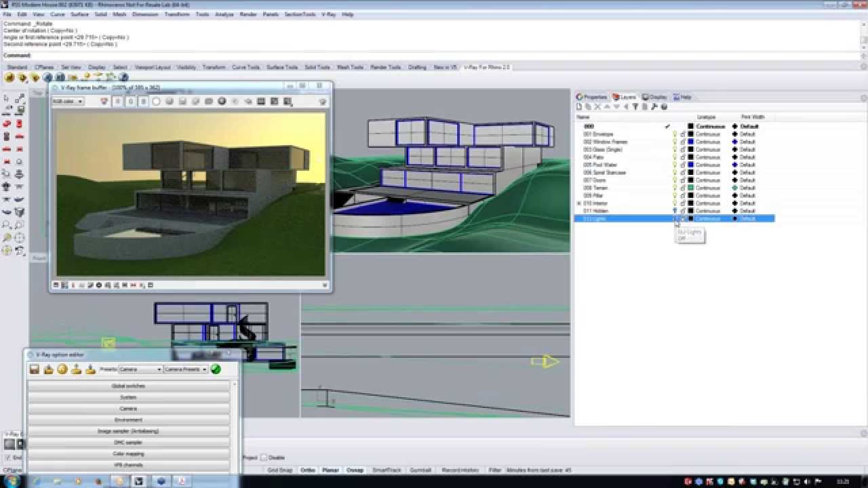Toggle visibility bulb of 008 Terrain layer
This screenshot has height=488, width=868.
point(675,188)
